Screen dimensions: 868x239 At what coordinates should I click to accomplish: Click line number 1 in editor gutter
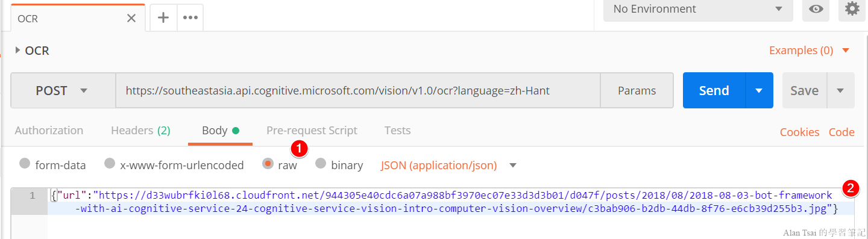[x=33, y=196]
